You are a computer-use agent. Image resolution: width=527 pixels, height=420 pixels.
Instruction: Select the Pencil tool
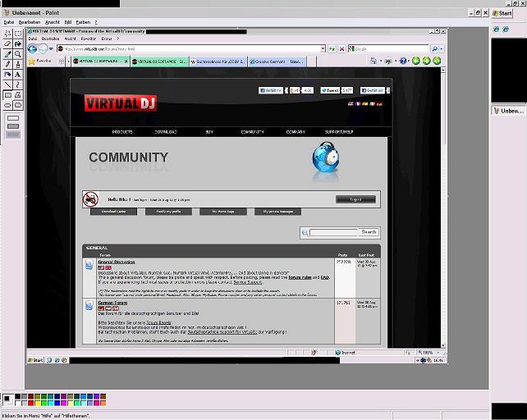click(x=7, y=64)
